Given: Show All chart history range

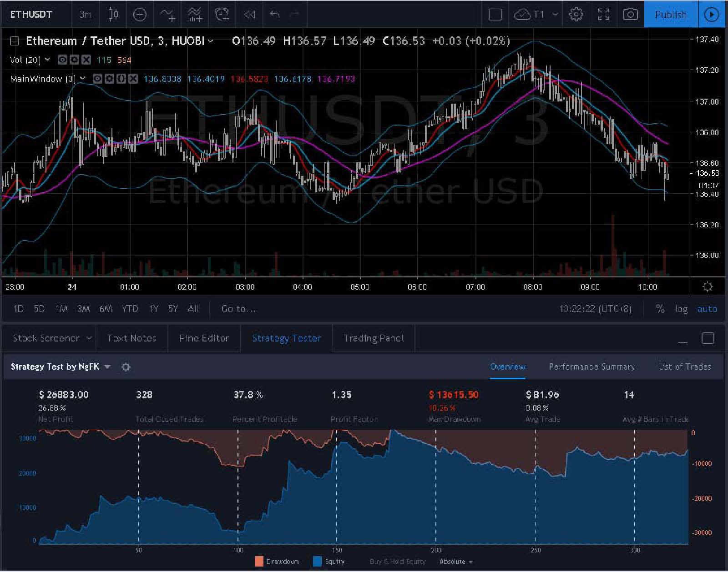Looking at the screenshot, I should tap(193, 309).
